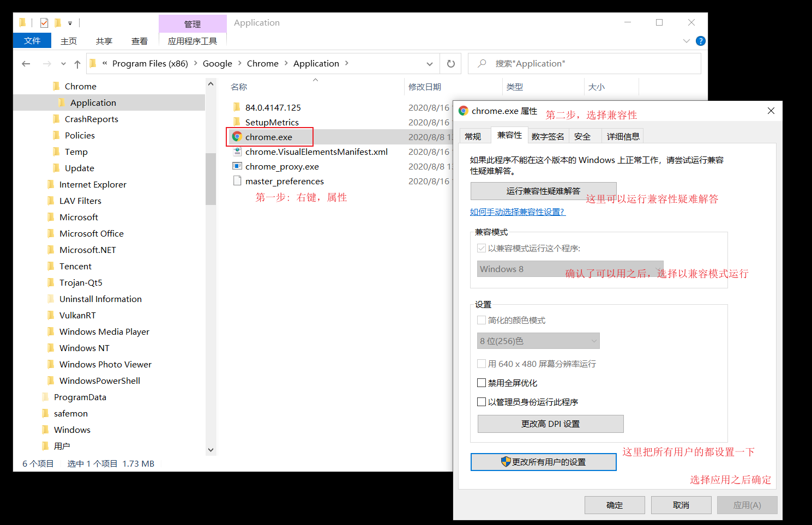The width and height of the screenshot is (812, 525).
Task: Open the 应用程序工具 ribbon tab
Action: click(193, 41)
